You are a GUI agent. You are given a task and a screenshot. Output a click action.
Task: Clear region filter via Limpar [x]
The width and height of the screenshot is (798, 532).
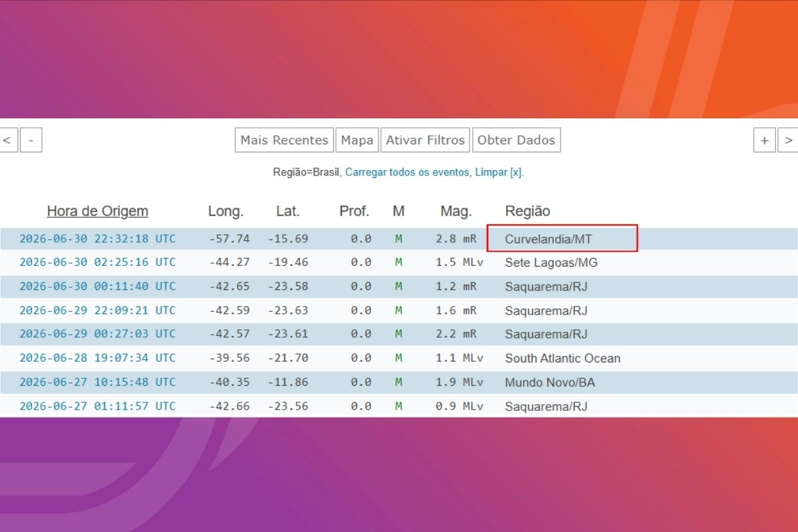[x=499, y=172]
